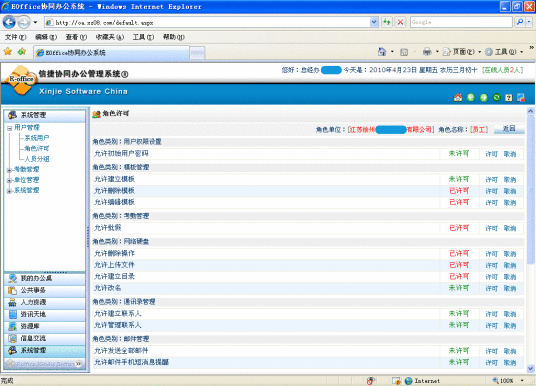Click 许可 for 允许改名
The height and width of the screenshot is (386, 536).
492,289
